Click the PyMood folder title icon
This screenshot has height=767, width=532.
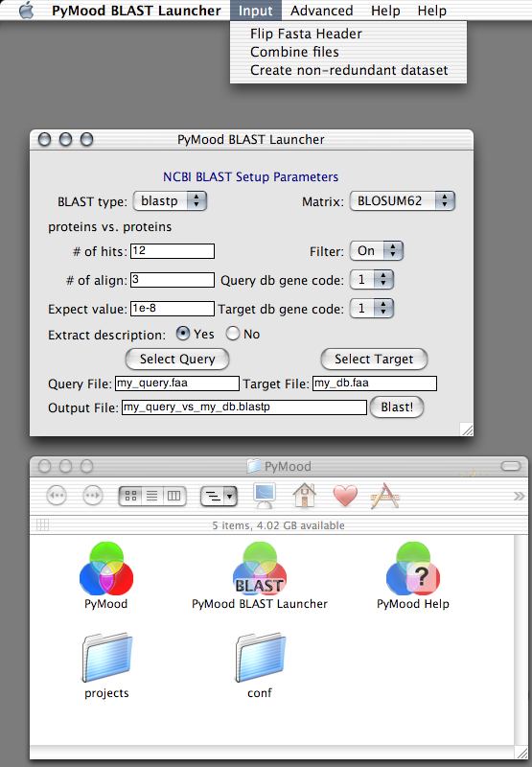[x=253, y=466]
